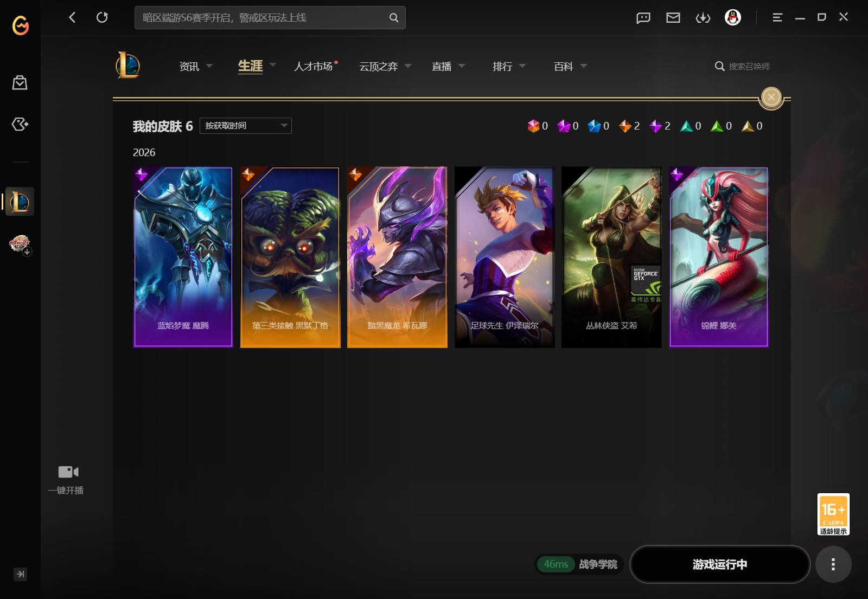Refresh the page with reload icon
The height and width of the screenshot is (599, 868).
pyautogui.click(x=102, y=17)
